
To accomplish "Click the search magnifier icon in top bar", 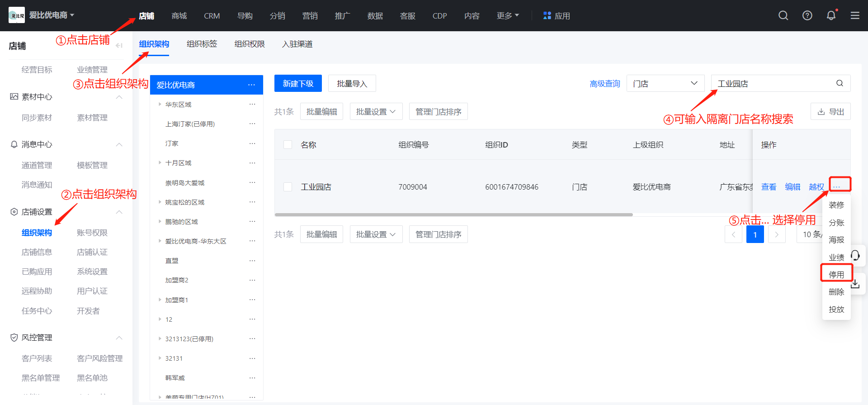I will [x=783, y=15].
